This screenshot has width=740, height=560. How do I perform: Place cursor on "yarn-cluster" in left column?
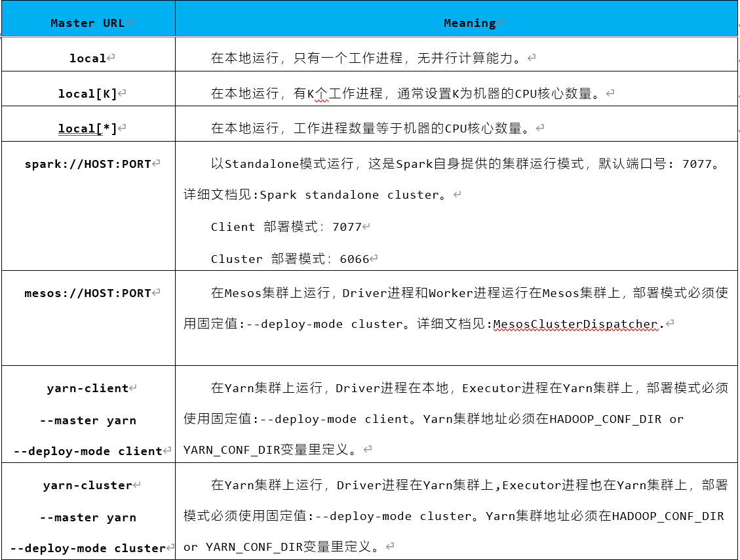(87, 485)
